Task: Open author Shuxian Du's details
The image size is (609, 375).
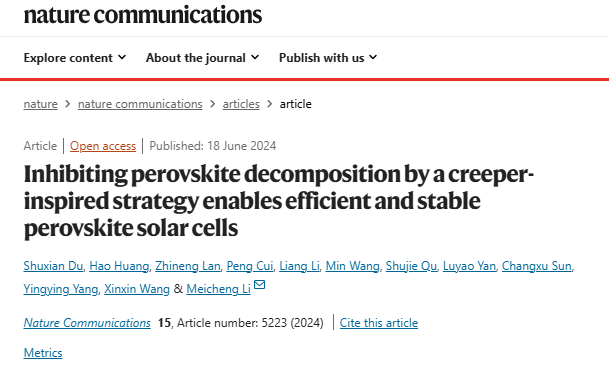Action: click(x=53, y=266)
